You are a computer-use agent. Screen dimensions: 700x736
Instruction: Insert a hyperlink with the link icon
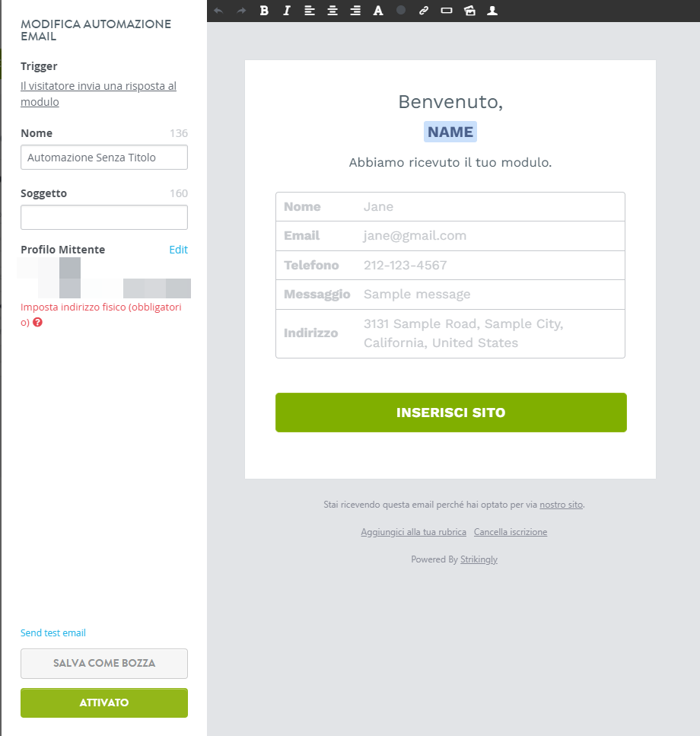pyautogui.click(x=424, y=11)
